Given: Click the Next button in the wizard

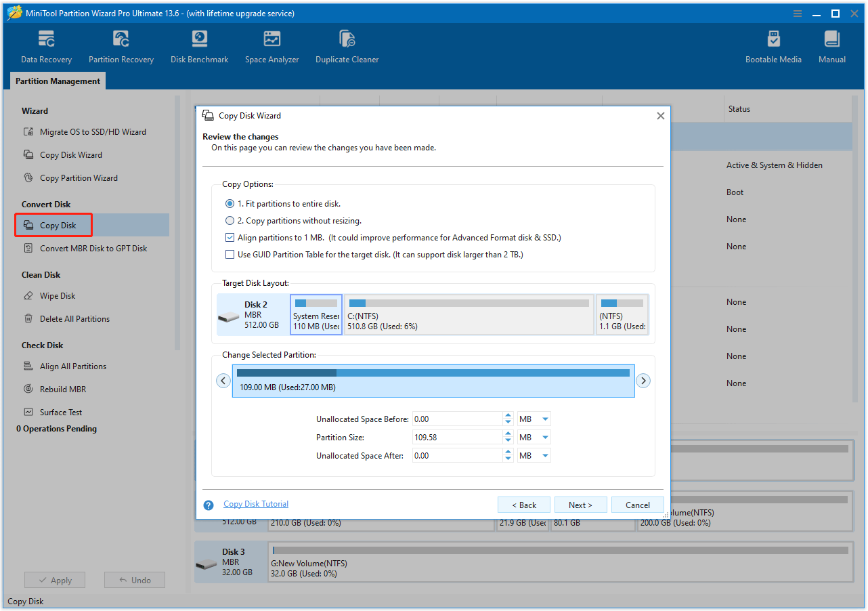Looking at the screenshot, I should click(580, 504).
